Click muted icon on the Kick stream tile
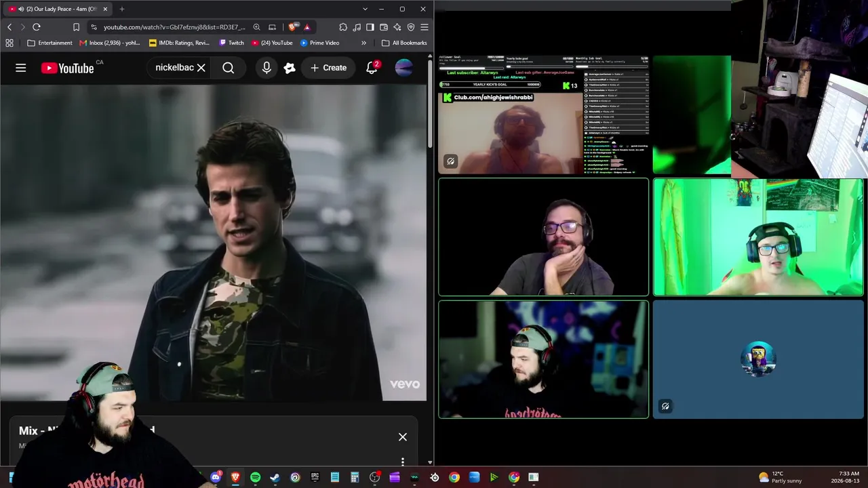The image size is (868, 488). tap(450, 161)
